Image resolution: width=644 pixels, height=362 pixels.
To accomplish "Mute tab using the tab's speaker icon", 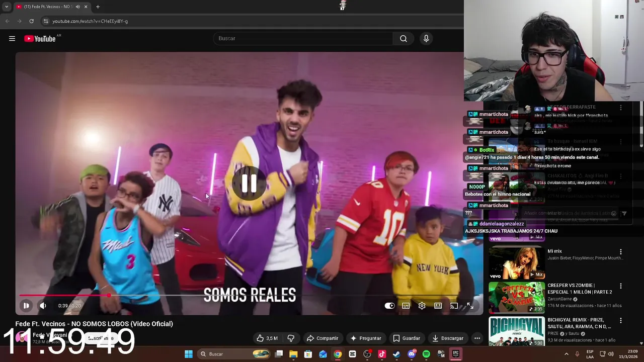I will [77, 7].
